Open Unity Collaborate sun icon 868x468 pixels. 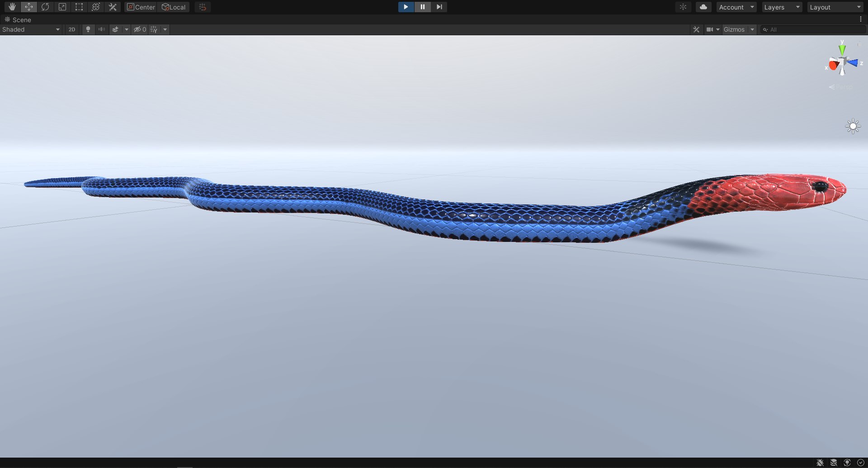point(683,7)
